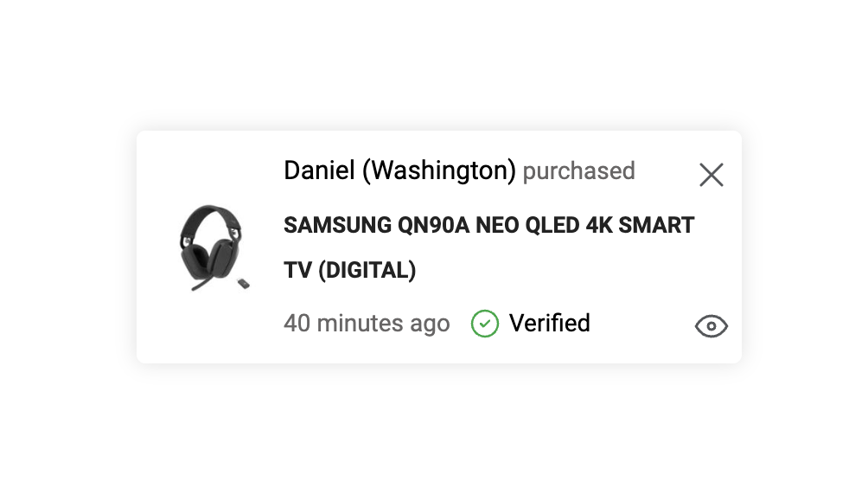Open the headset product thumbnail
Image resolution: width=868 pixels, height=488 pixels.
tap(213, 247)
